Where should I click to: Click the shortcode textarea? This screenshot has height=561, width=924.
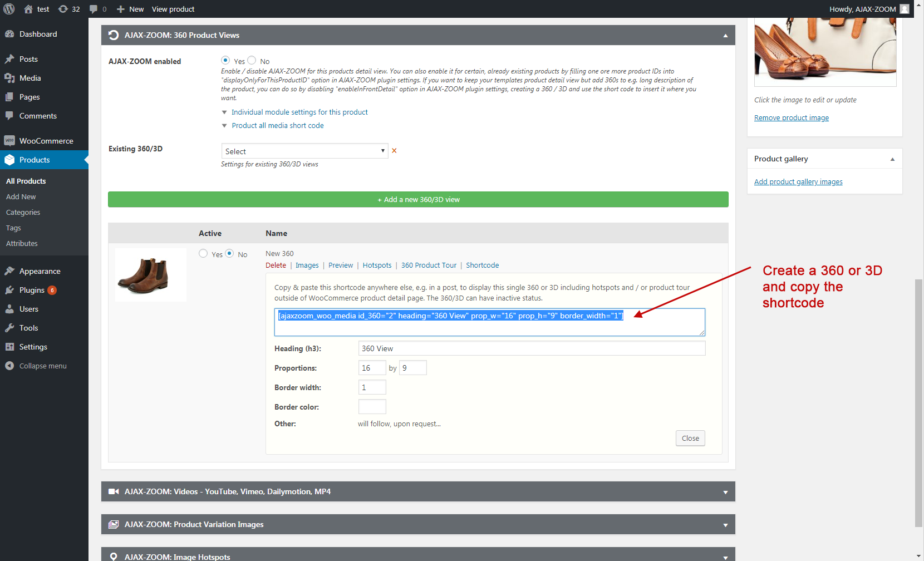coord(490,322)
